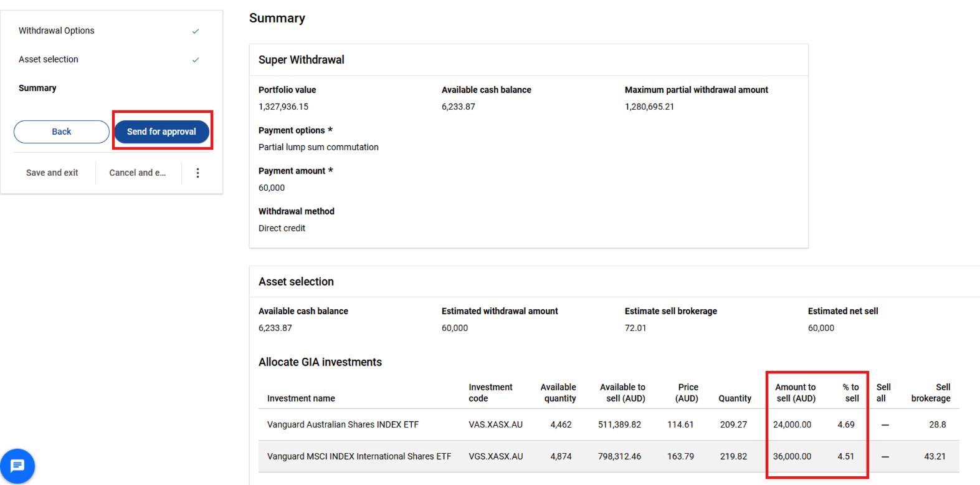Click the 36,000.00 amount to sell value
The image size is (980, 485).
[792, 456]
